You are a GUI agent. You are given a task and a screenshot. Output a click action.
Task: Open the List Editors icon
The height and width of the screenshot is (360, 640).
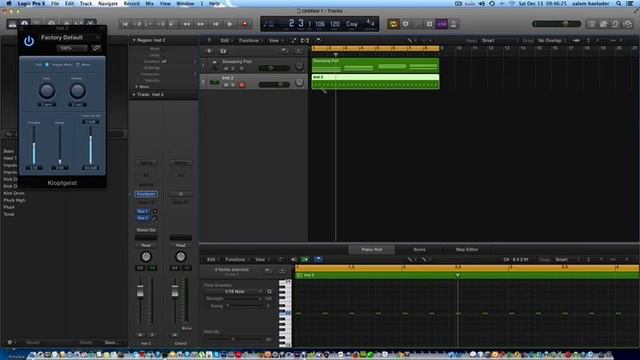[x=591, y=24]
